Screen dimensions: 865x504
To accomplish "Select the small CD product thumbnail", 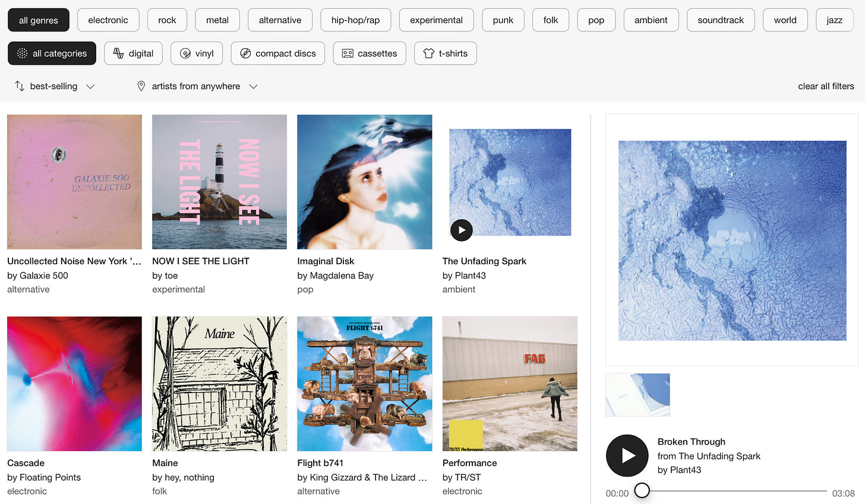I will (637, 395).
